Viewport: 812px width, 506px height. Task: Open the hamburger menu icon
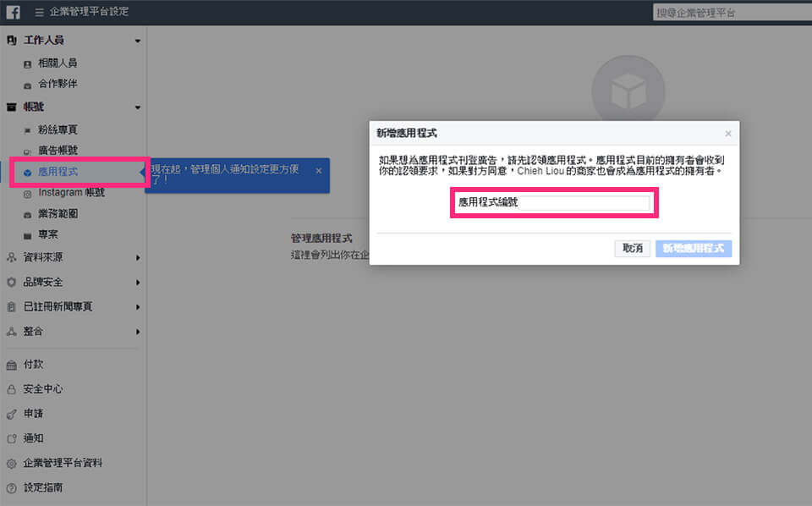[x=40, y=13]
